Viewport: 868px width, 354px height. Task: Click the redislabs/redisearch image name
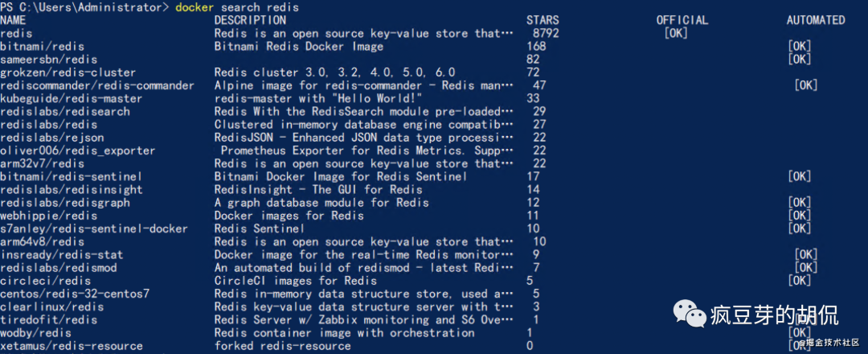pos(65,111)
